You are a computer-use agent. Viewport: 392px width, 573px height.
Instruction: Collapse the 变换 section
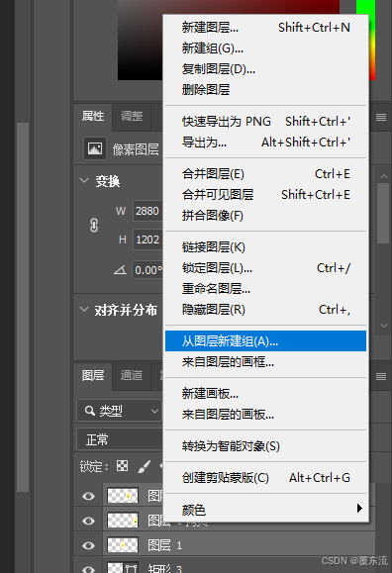pyautogui.click(x=84, y=180)
